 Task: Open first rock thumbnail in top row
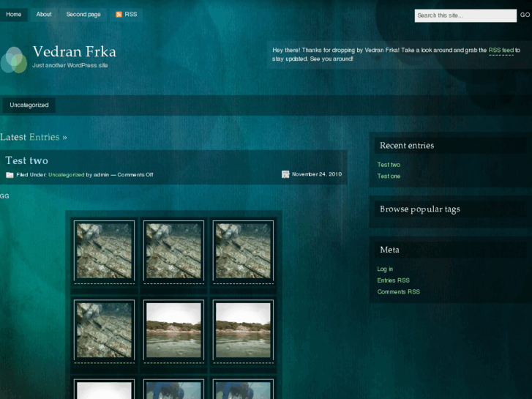[104, 250]
